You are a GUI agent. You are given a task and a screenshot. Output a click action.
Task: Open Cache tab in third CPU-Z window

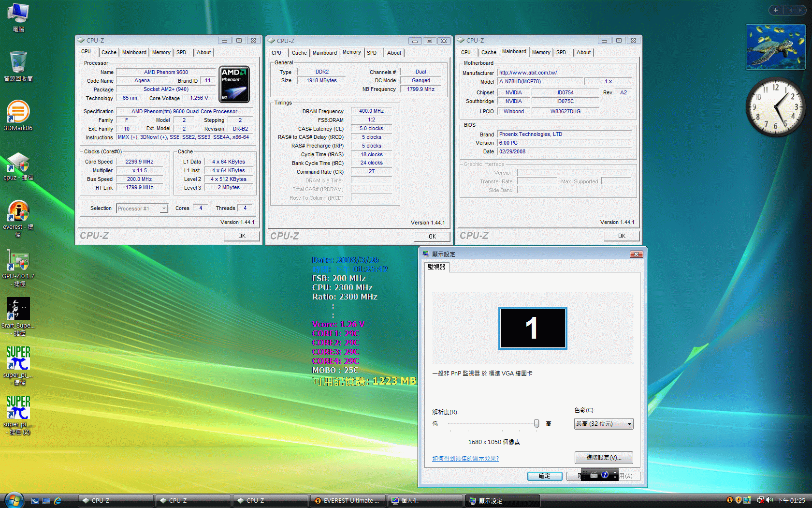[x=489, y=52]
